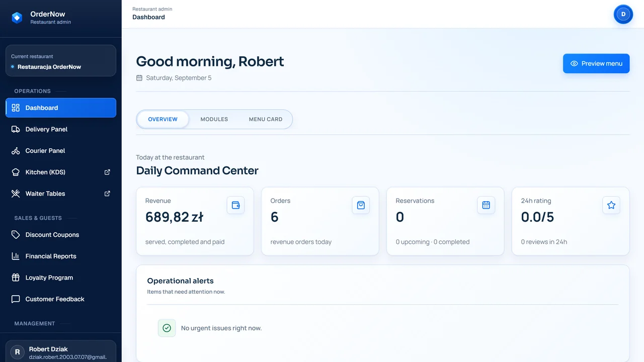644x362 pixels.
Task: Click the 'revenue orders today' caption
Action: click(x=301, y=242)
